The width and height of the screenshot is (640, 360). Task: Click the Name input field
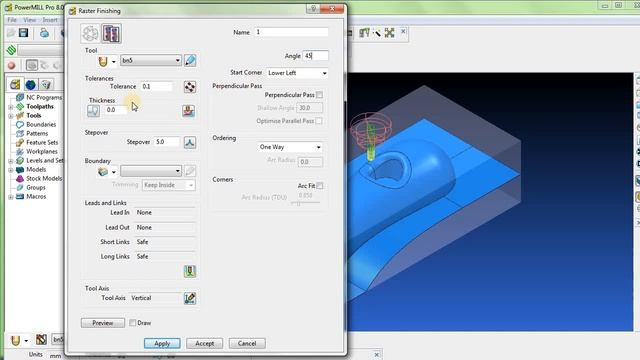291,32
